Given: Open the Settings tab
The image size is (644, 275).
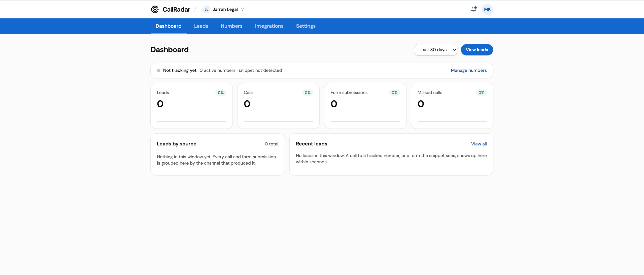Looking at the screenshot, I should coord(306,26).
